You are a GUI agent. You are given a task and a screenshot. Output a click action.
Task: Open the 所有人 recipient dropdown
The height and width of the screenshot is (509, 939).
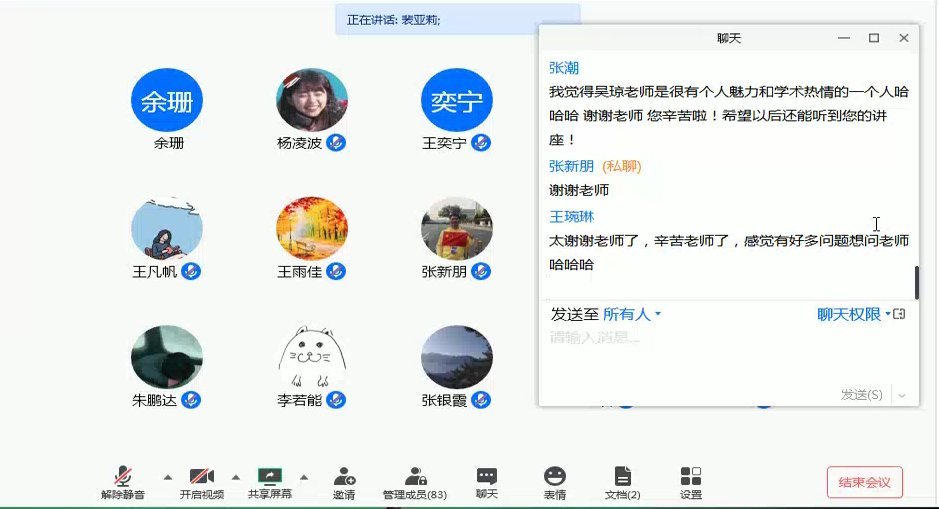coord(632,314)
